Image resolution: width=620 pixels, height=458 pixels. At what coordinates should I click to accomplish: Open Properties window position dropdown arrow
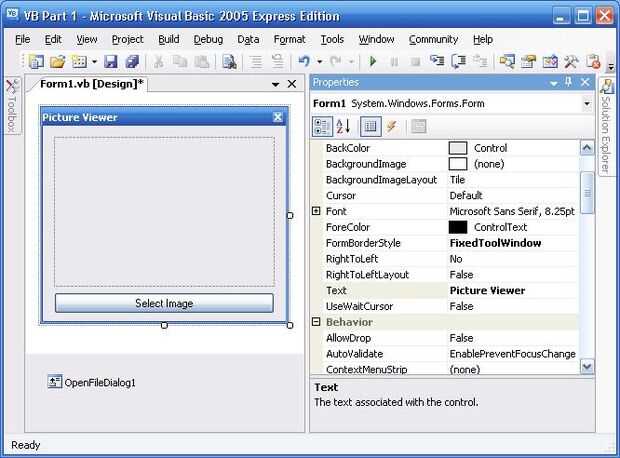(554, 83)
